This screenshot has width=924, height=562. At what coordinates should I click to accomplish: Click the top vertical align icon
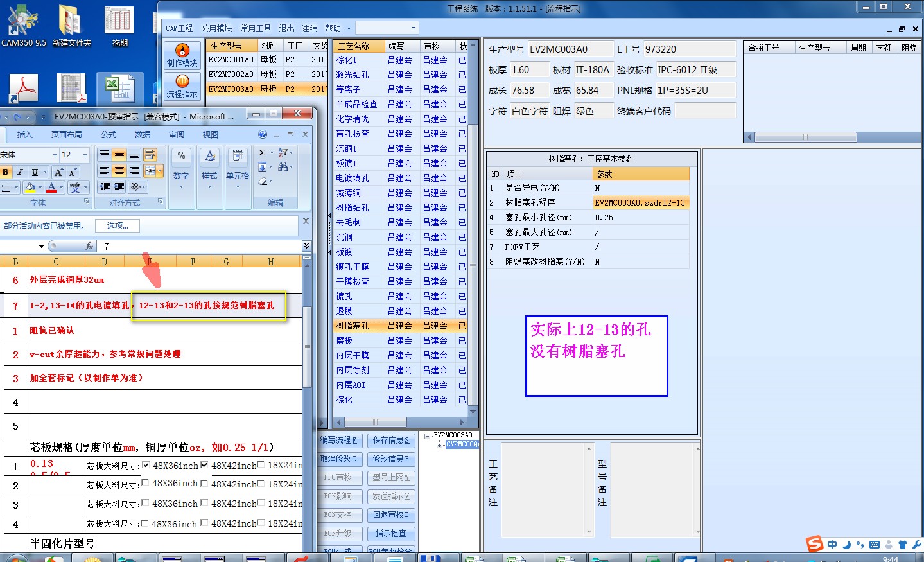(105, 155)
